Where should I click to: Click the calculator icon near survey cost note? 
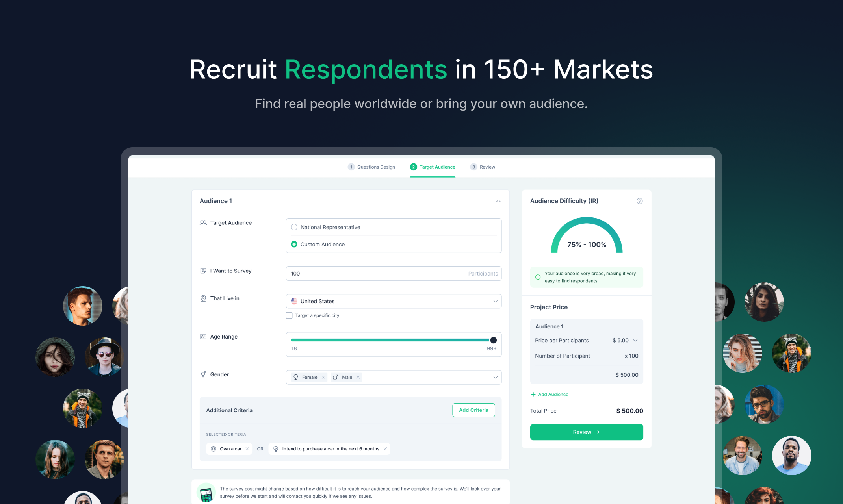pos(206,494)
